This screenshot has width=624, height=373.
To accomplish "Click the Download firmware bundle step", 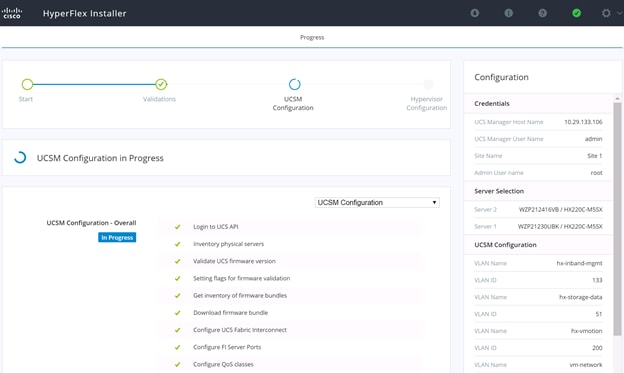I will click(230, 312).
